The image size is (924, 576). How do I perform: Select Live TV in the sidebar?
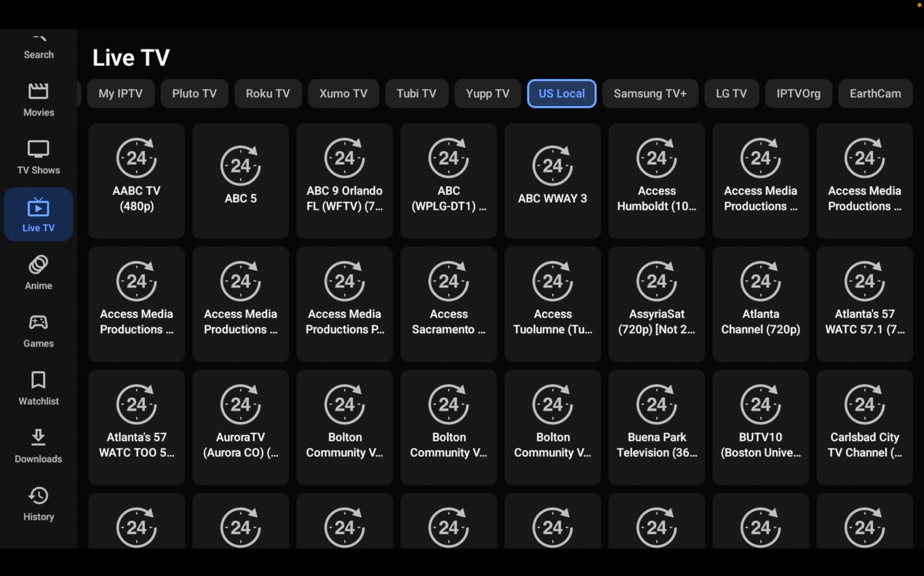pyautogui.click(x=39, y=215)
